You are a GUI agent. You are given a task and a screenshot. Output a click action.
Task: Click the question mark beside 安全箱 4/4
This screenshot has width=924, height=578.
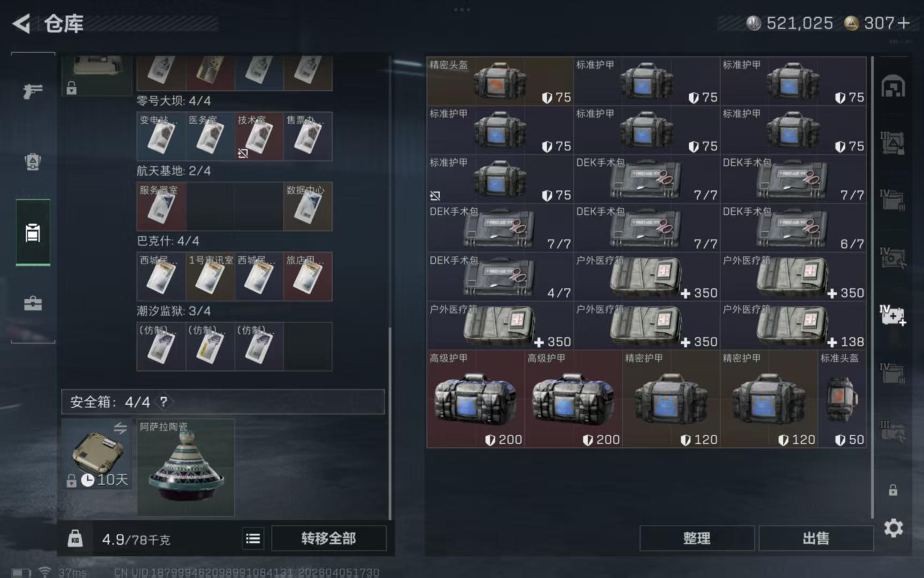coord(164,401)
